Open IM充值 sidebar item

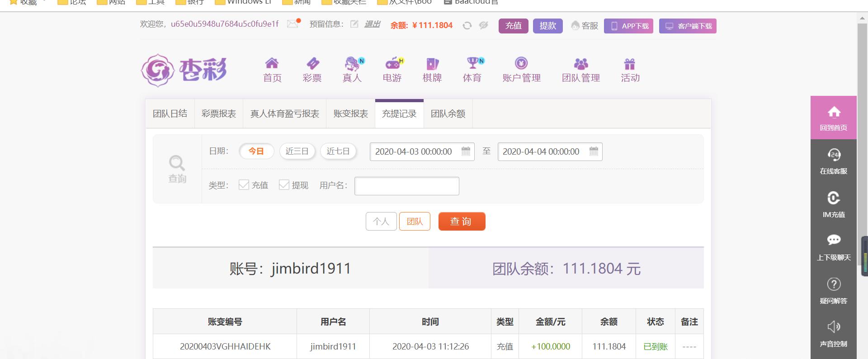point(834,204)
